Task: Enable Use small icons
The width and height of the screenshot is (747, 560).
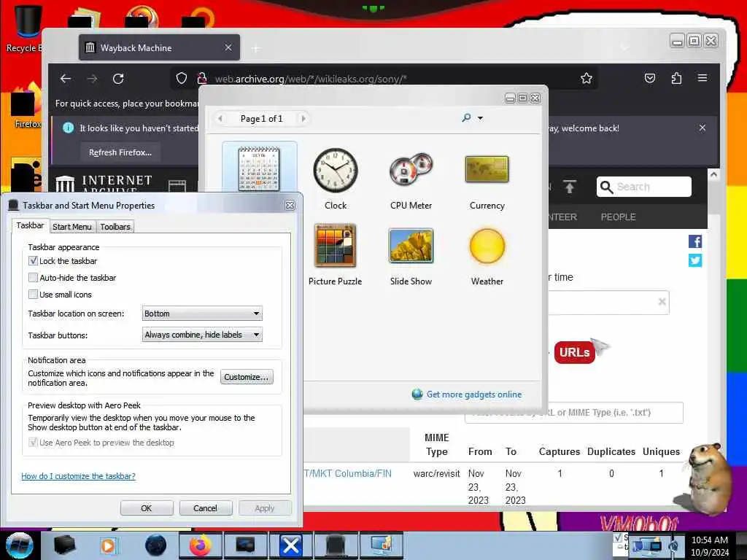Action: click(x=33, y=295)
